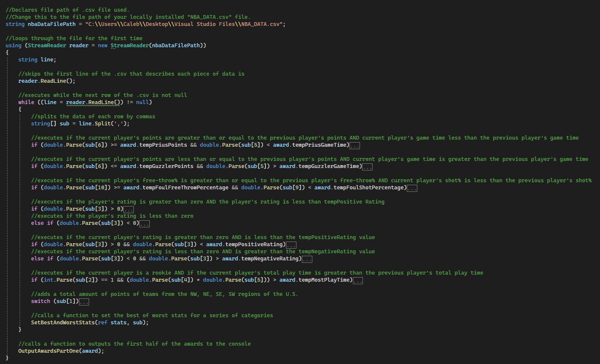
Task: Expand ellipsis after 'if (double.Parse(sub[3]) > 0)'
Action: [128, 209]
